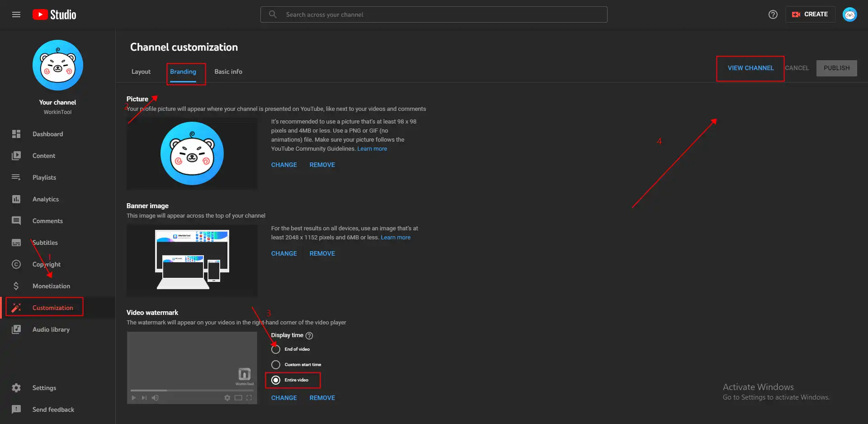The height and width of the screenshot is (424, 868).
Task: Click the search across your channel field
Action: point(434,14)
